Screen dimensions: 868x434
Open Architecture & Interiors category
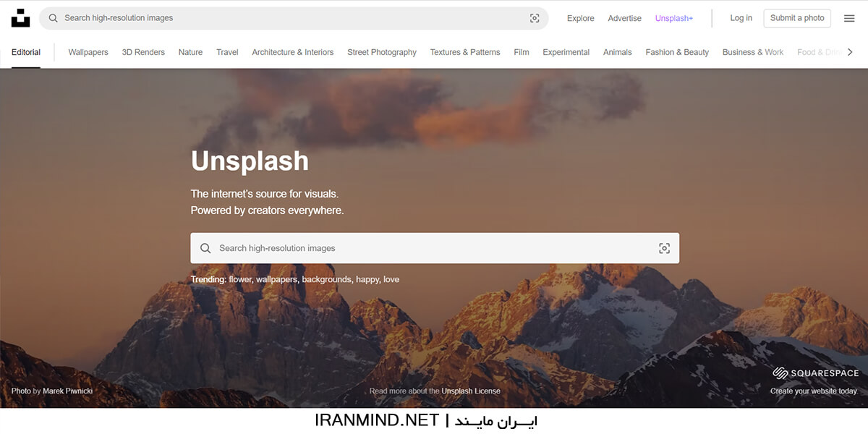click(x=292, y=52)
